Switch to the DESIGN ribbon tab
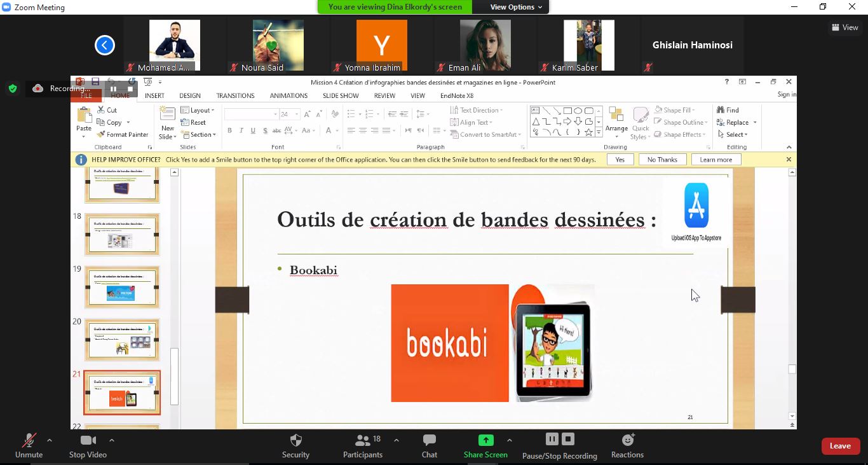The height and width of the screenshot is (465, 868). pyautogui.click(x=189, y=95)
